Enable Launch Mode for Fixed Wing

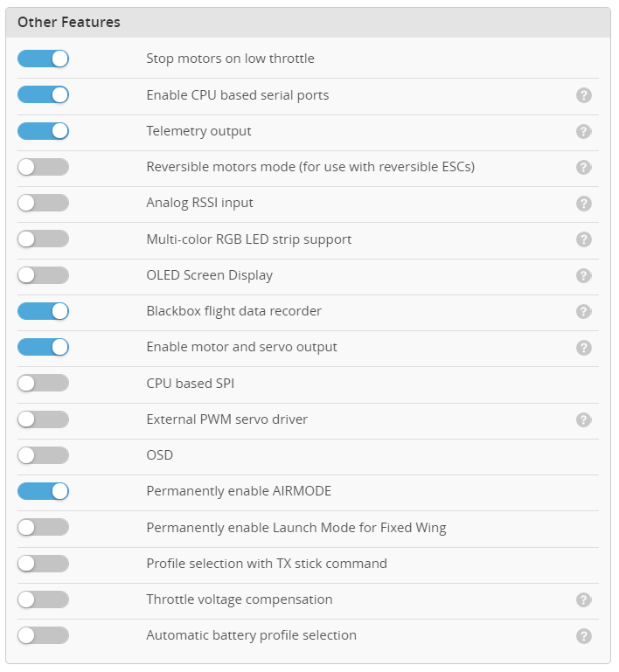coord(43,527)
